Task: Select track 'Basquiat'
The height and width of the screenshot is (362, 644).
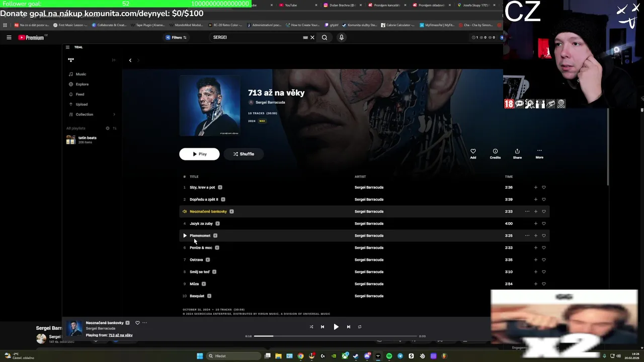Action: [197, 296]
